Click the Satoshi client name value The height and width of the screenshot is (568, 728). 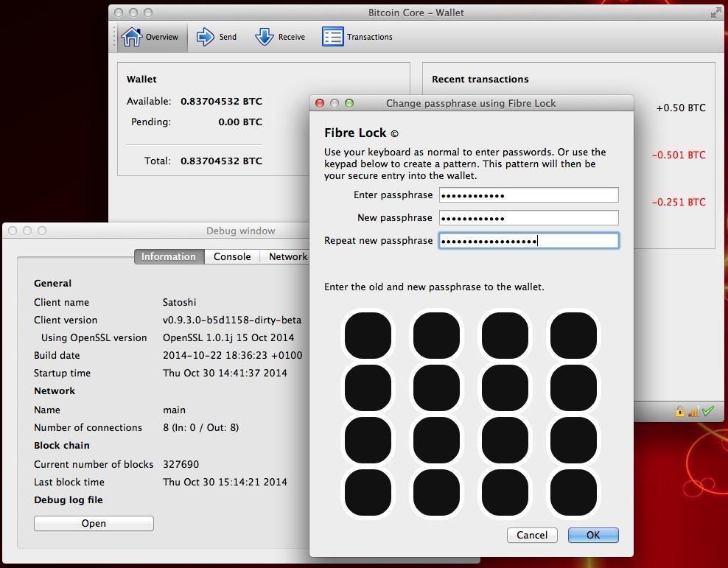pyautogui.click(x=179, y=303)
